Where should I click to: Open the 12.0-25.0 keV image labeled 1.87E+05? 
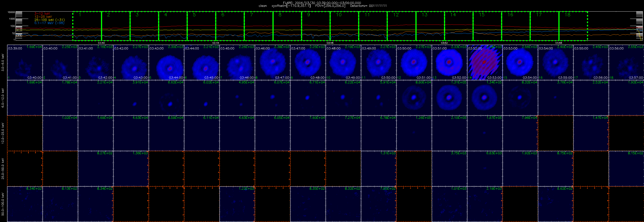(x=485, y=133)
